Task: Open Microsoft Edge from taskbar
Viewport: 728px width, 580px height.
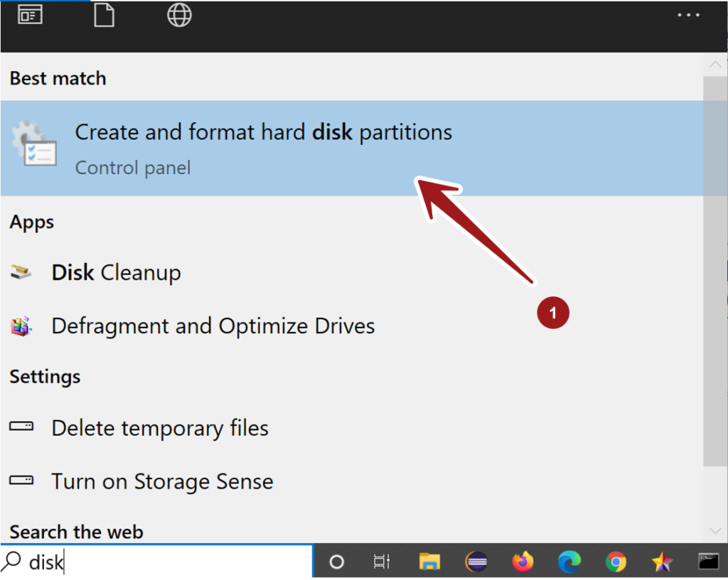Action: [569, 562]
